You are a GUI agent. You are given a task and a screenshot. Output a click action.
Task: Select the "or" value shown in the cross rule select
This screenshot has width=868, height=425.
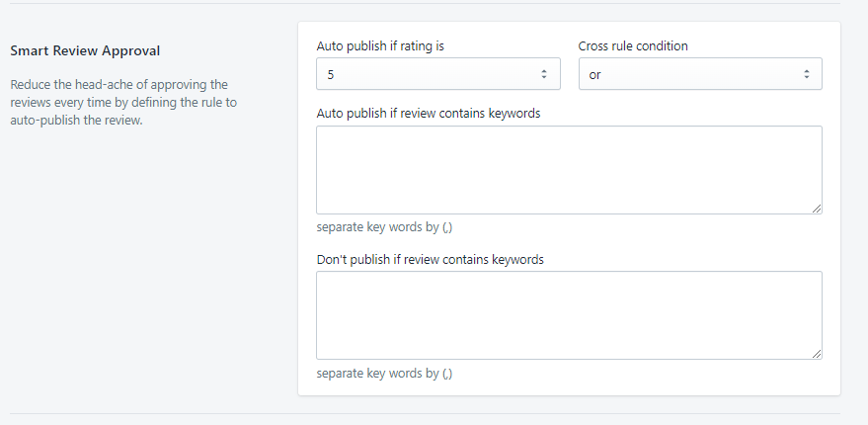[x=595, y=75]
